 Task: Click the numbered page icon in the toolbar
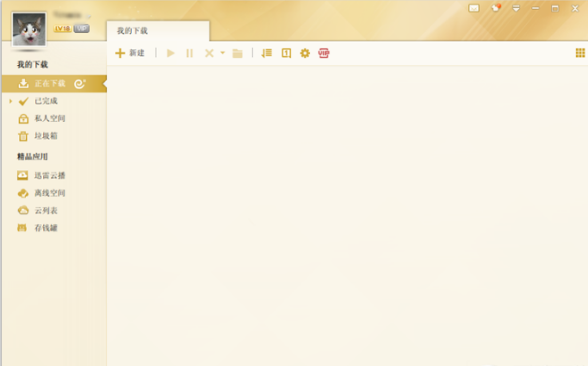286,53
